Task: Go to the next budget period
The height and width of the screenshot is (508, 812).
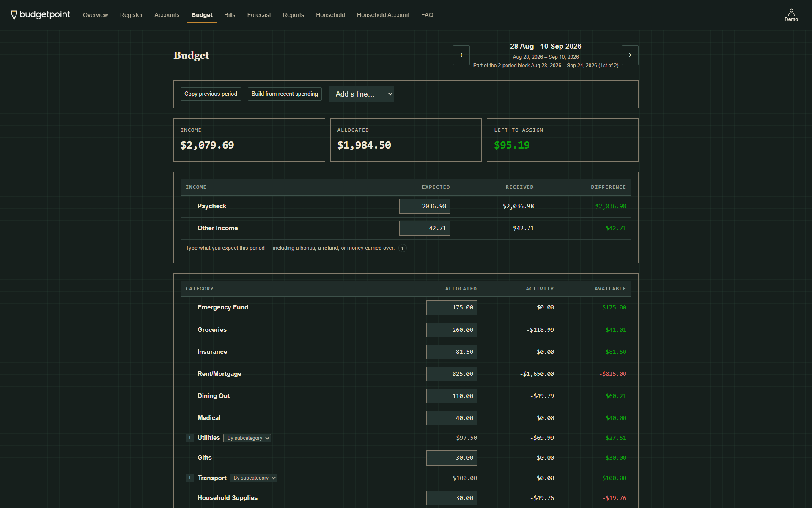Action: click(630, 55)
